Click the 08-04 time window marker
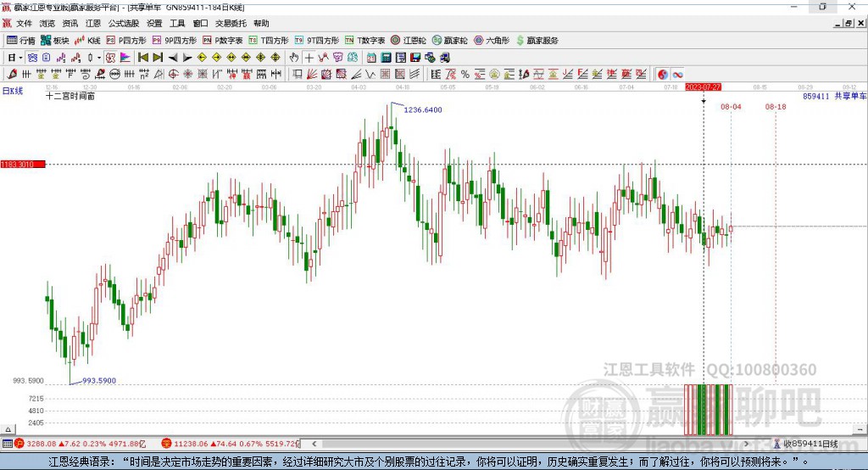868x470 pixels. click(x=731, y=106)
